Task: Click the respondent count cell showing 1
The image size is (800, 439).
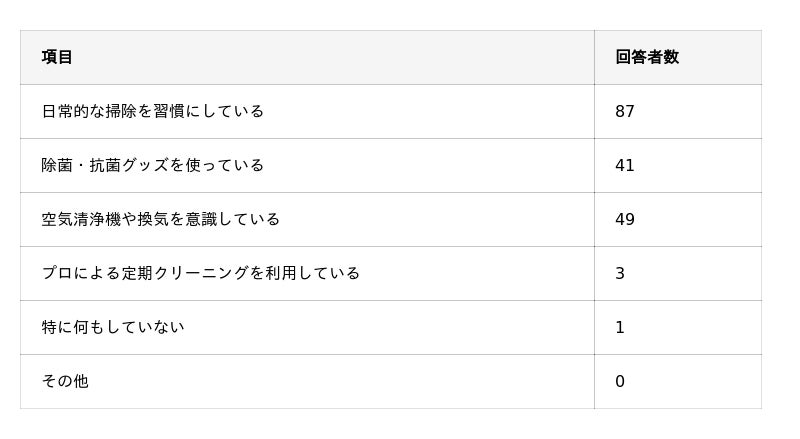Action: point(620,328)
